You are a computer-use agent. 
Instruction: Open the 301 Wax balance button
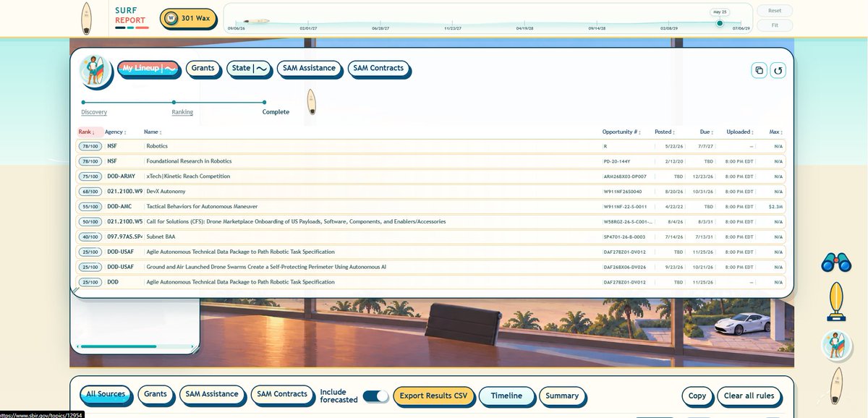click(x=188, y=18)
